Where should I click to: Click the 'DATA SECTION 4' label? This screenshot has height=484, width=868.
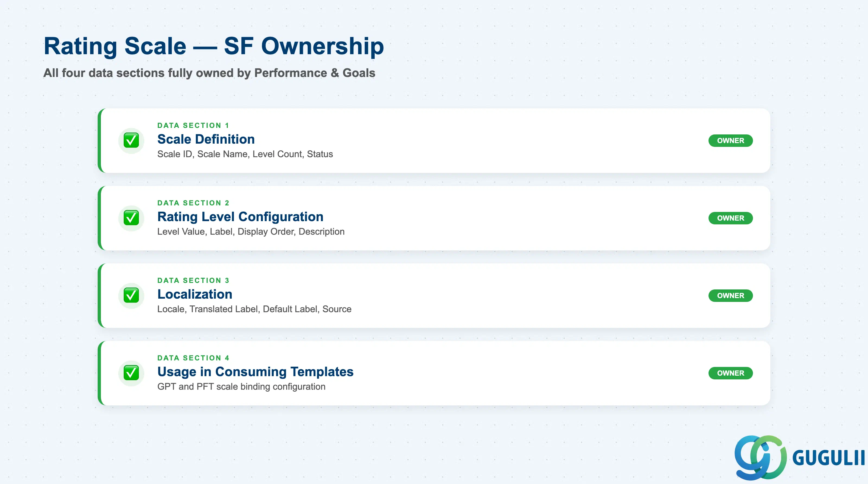pos(193,358)
